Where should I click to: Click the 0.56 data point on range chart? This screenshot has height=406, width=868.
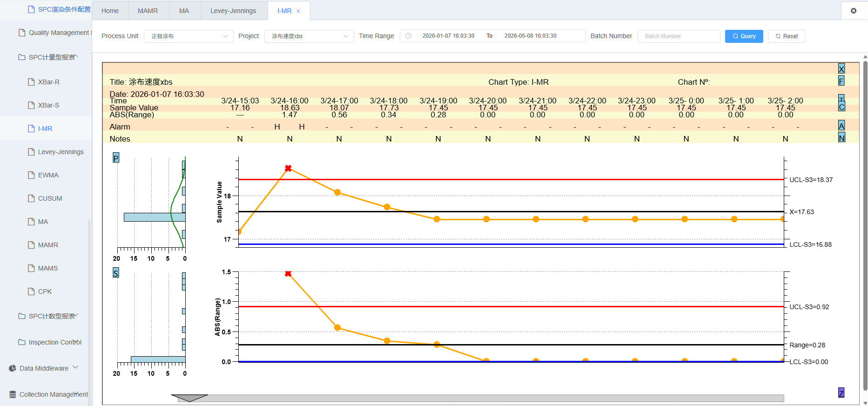click(x=337, y=328)
